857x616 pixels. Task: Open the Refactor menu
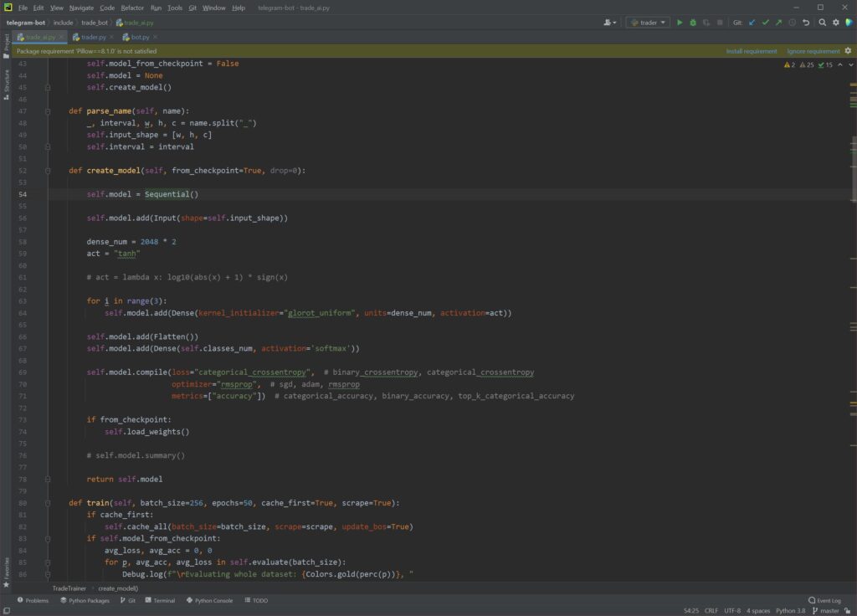(x=132, y=8)
